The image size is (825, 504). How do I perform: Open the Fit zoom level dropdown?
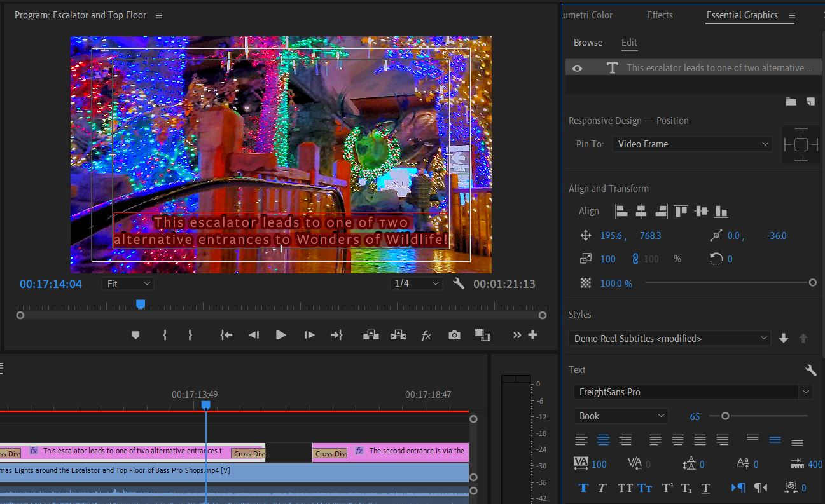coord(128,283)
